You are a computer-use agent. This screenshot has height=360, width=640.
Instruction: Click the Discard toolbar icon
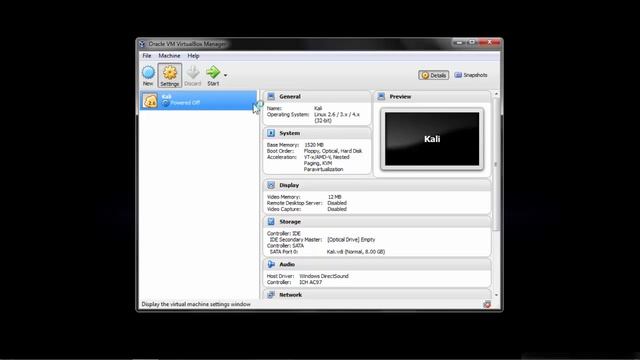tap(193, 76)
